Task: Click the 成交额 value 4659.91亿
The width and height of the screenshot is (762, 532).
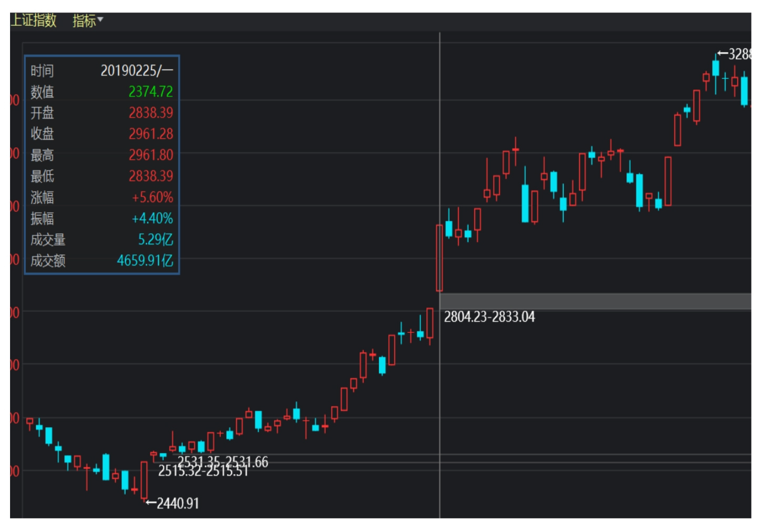Action: pos(145,260)
